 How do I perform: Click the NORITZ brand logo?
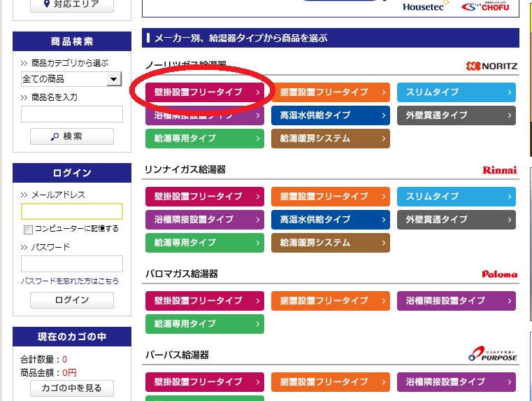491,66
